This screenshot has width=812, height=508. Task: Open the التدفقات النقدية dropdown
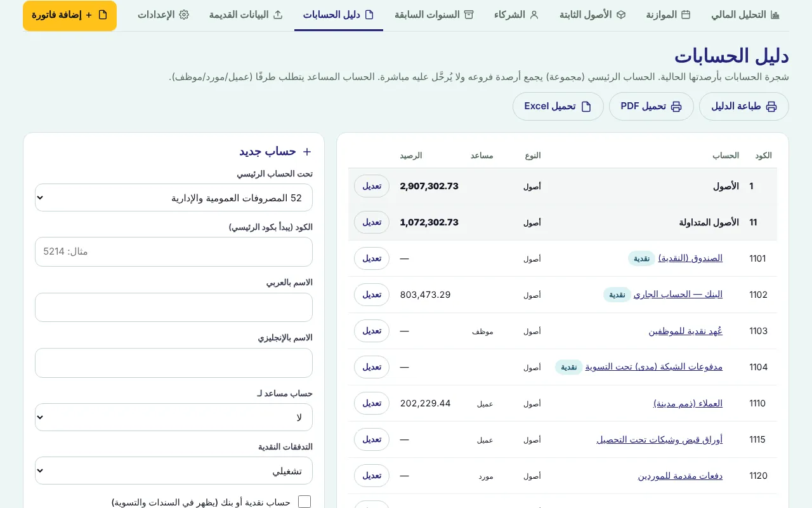174,471
